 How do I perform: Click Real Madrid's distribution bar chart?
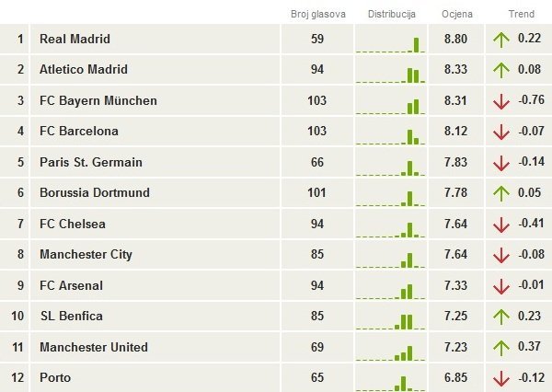pos(390,44)
